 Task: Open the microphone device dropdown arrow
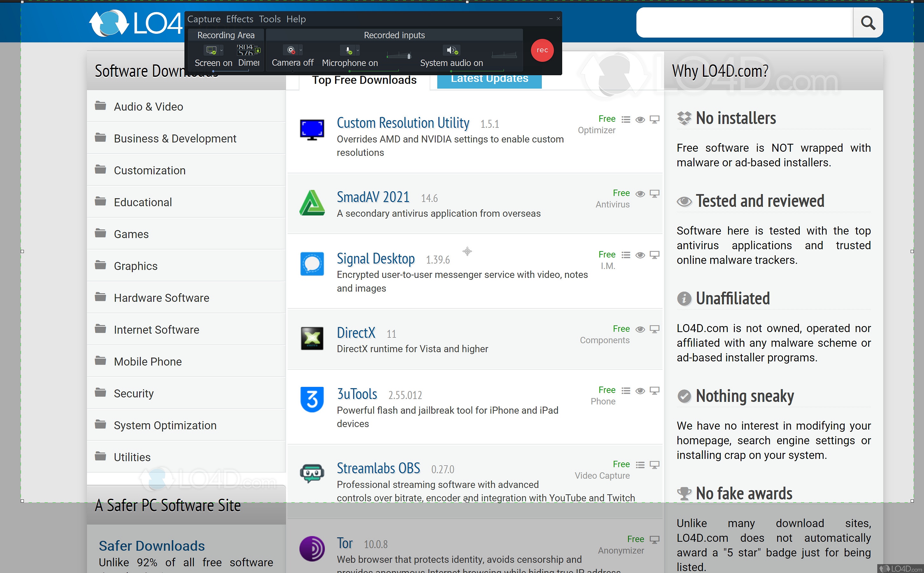tap(358, 50)
